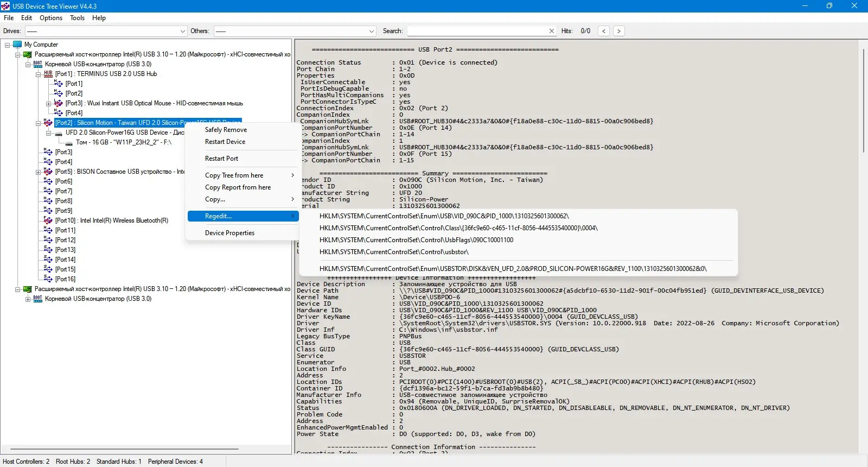868x467 pixels.
Task: Open the Enum\USB\VID_090C&PID_1000 registry key
Action: pyautogui.click(x=518, y=216)
